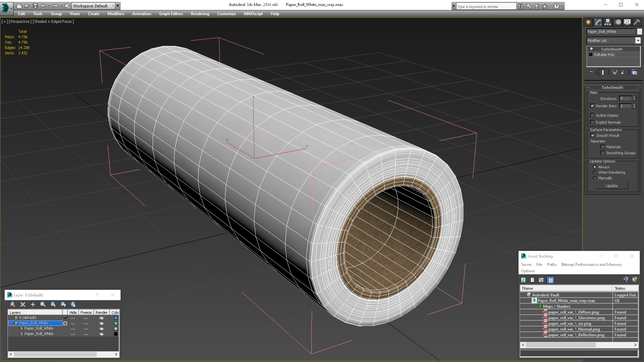Viewport: 644px width, 362px height.
Task: Select Manually update radio option
Action: (595, 178)
